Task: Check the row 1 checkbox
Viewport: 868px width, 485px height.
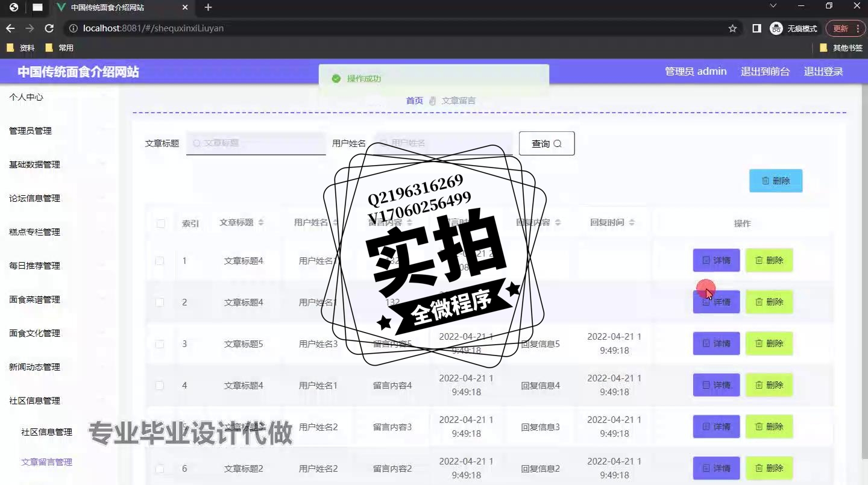Action: (160, 261)
